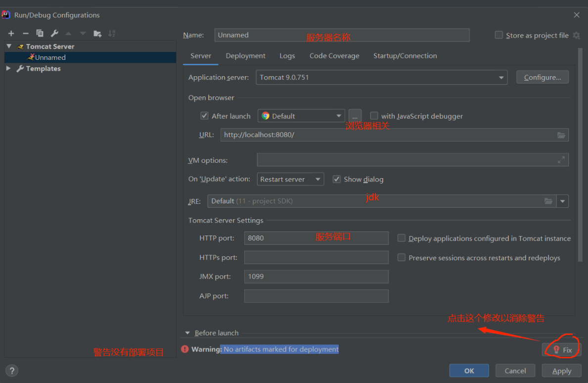
Task: Click the Apply button
Action: click(x=561, y=371)
